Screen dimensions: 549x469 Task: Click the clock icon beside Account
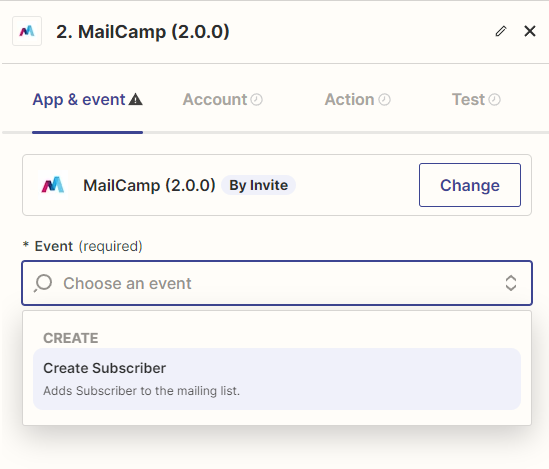pos(256,100)
